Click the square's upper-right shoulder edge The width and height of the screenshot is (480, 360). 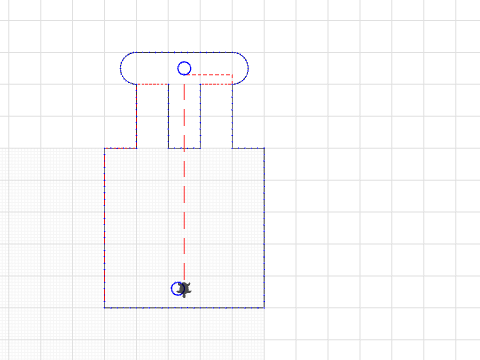point(248,148)
